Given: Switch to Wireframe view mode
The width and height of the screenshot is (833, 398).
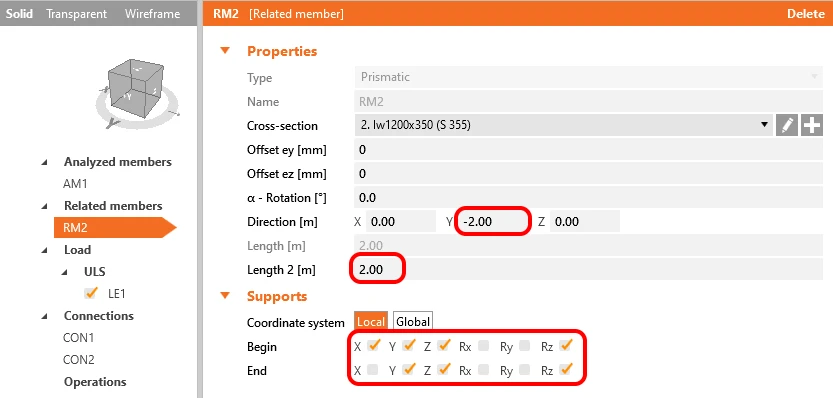Looking at the screenshot, I should [152, 14].
